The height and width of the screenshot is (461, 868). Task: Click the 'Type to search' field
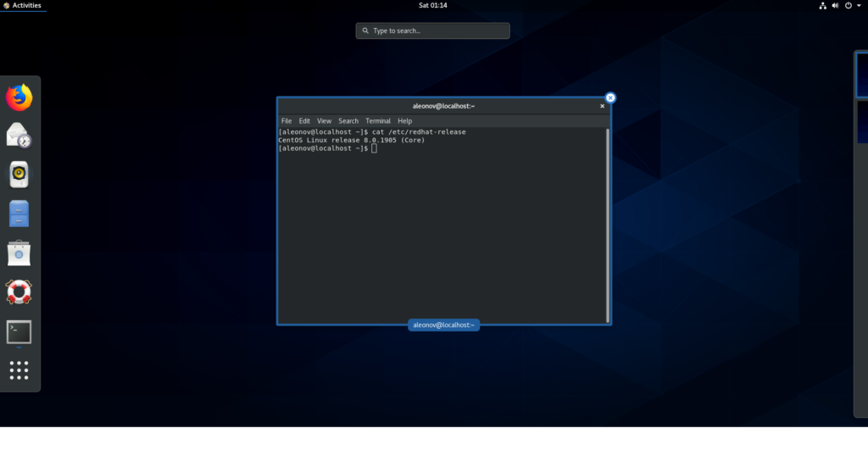[x=433, y=31]
